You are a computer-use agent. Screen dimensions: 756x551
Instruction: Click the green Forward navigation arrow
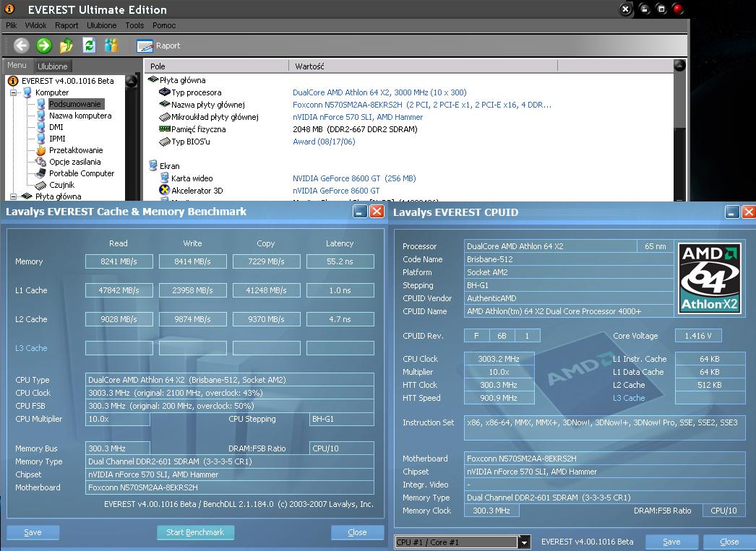point(44,45)
